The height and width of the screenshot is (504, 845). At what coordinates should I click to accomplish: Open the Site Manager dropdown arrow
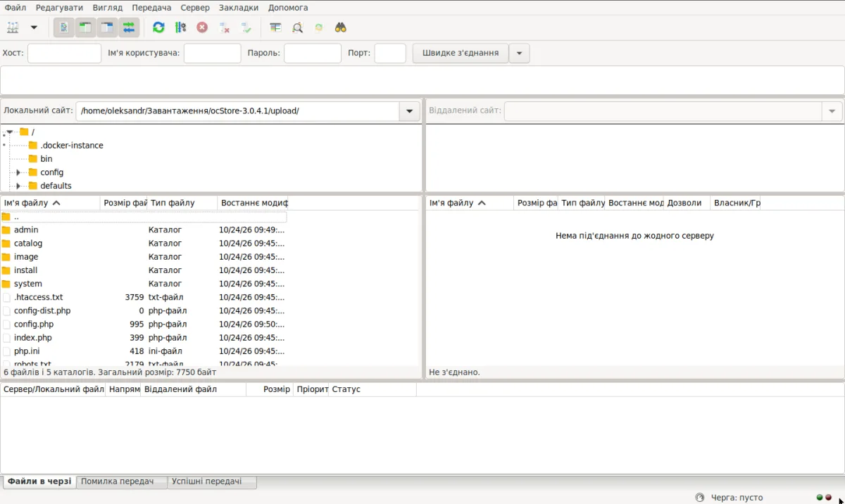point(33,27)
